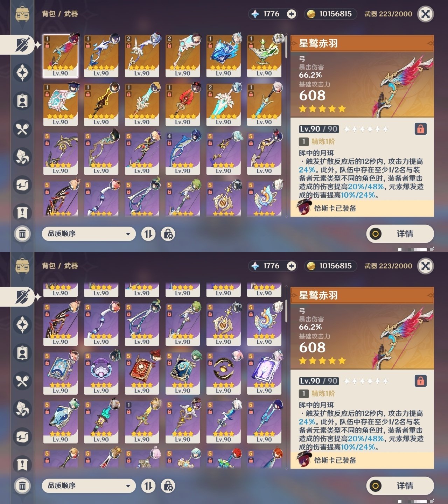Open the top lock filter icon
448x504 pixels.
168,234
